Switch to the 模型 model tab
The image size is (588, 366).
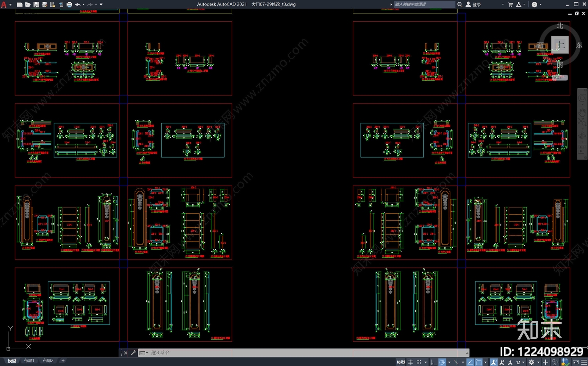pos(12,361)
